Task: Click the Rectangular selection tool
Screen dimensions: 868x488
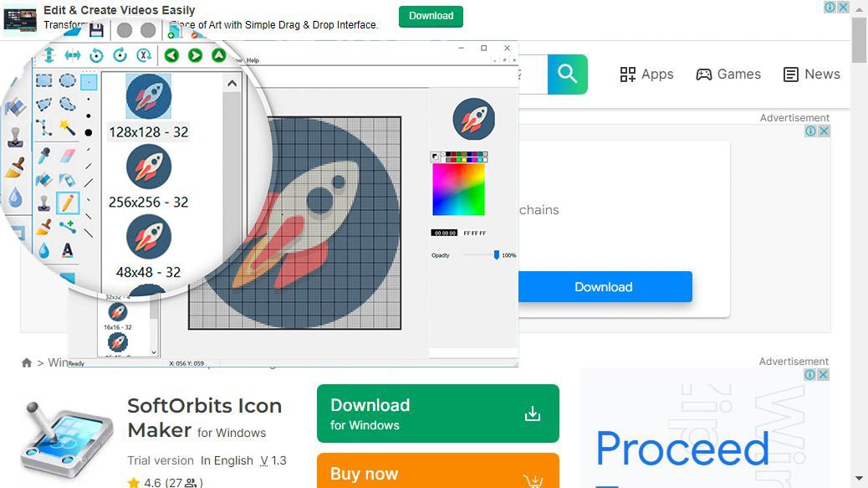Action: click(x=43, y=81)
